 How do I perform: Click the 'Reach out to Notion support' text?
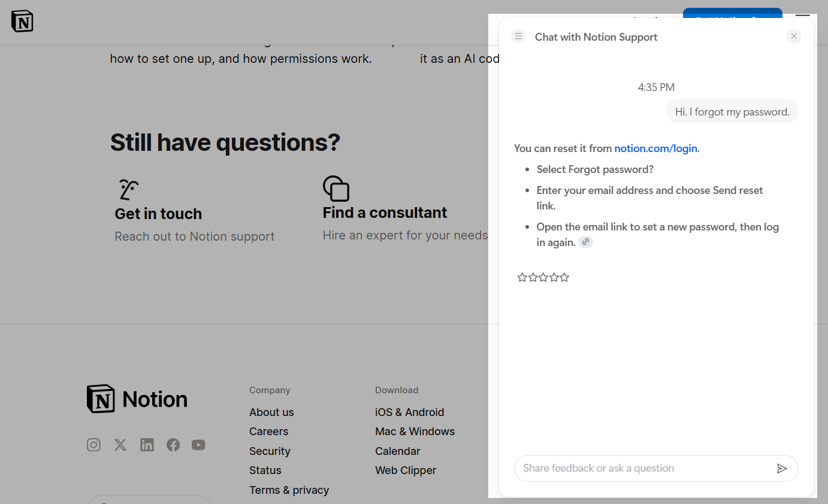[x=195, y=236]
